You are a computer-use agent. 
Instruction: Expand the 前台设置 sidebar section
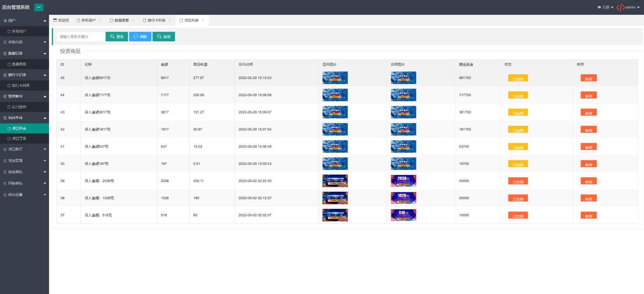(24, 195)
